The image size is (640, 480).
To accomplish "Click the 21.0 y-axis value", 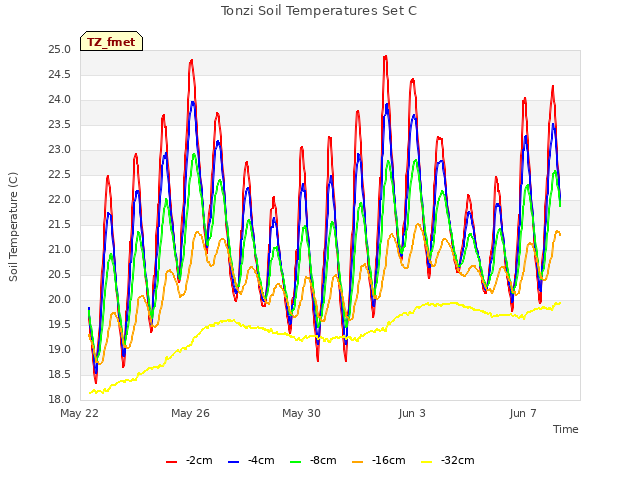I will coord(60,250).
